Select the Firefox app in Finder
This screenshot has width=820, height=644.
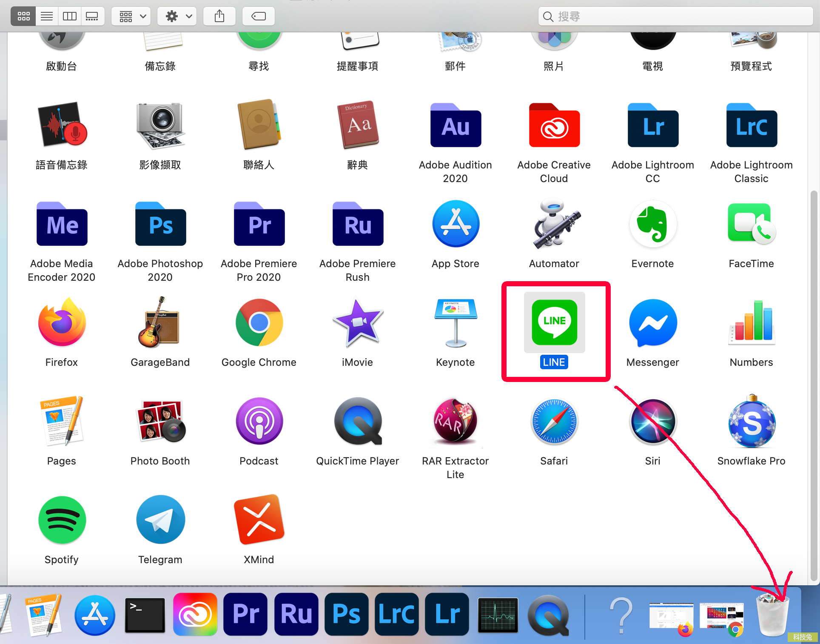point(62,322)
